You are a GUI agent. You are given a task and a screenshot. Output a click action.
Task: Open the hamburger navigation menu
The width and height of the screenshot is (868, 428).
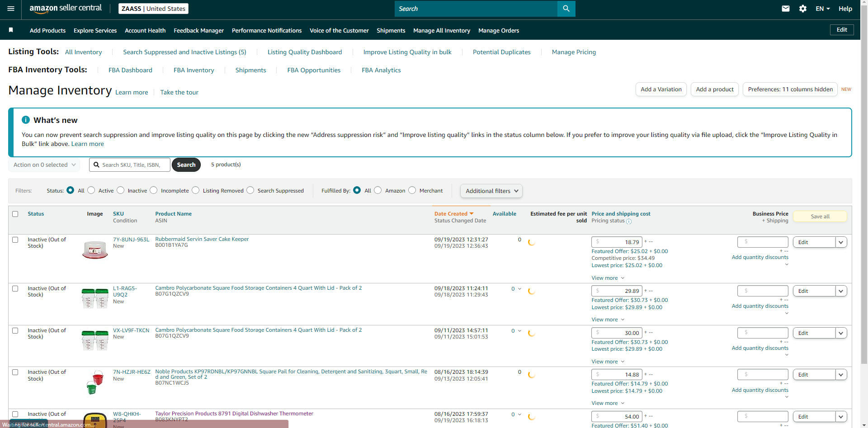click(11, 9)
